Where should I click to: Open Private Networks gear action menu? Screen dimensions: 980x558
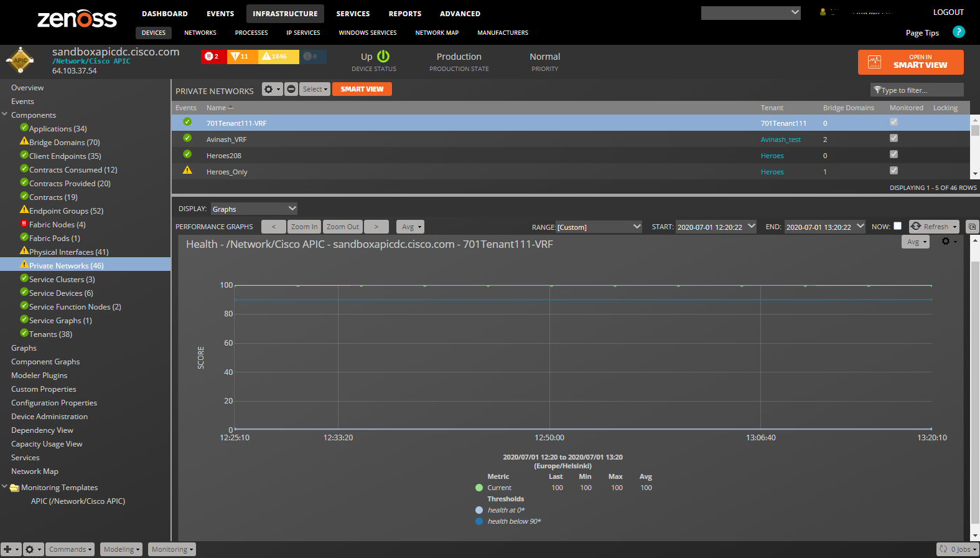click(x=272, y=89)
